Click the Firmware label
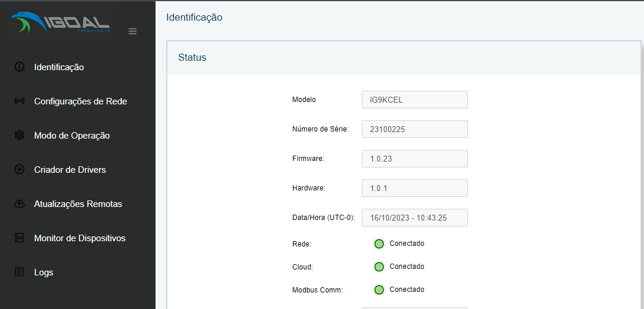 308,159
